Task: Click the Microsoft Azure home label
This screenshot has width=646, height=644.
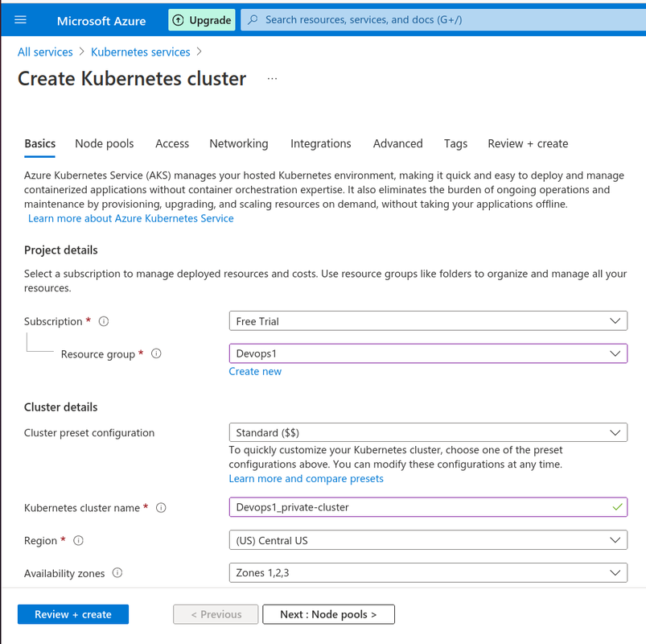Action: [x=101, y=21]
